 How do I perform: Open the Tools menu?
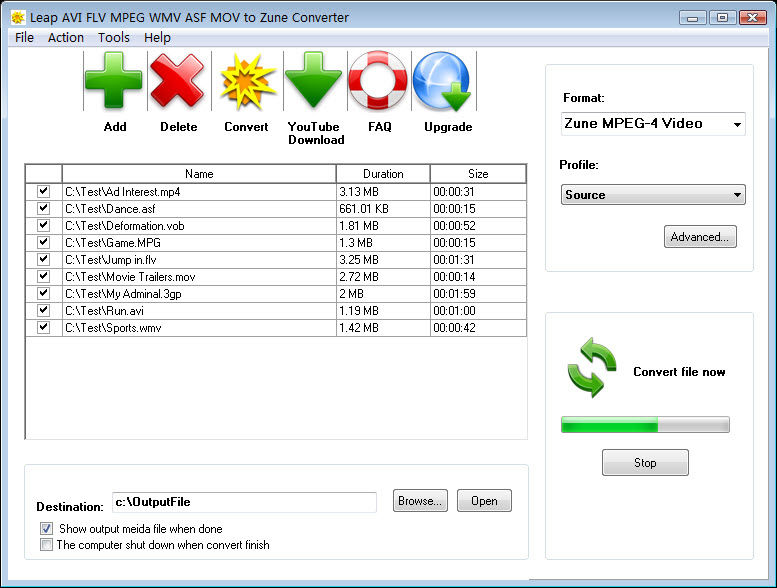click(x=113, y=38)
